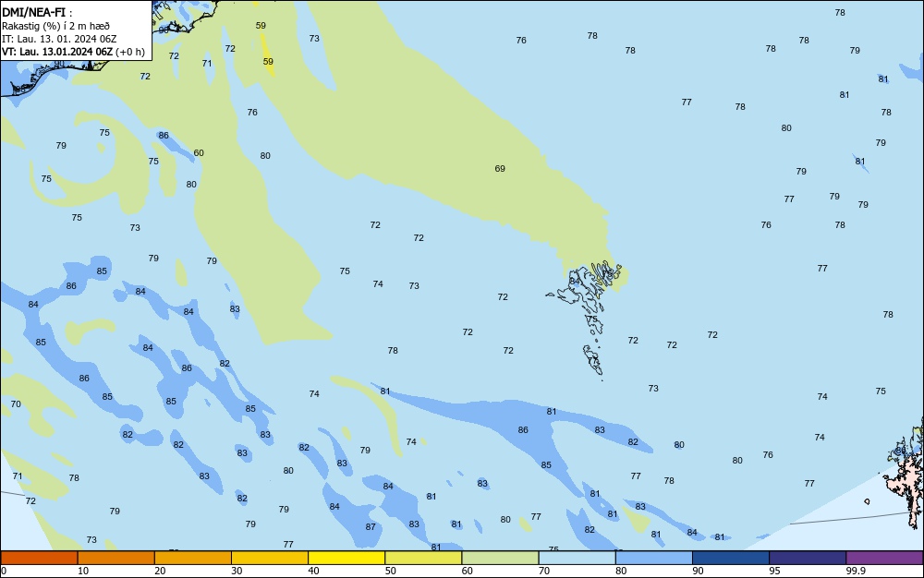The height and width of the screenshot is (578, 924).
Task: Click the 69 humidity value on the map
Action: [x=500, y=168]
